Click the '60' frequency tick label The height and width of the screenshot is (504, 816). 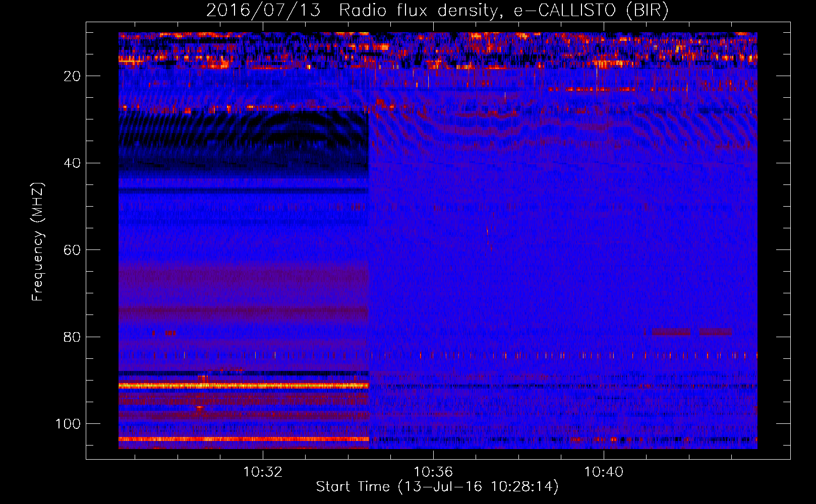pos(72,250)
